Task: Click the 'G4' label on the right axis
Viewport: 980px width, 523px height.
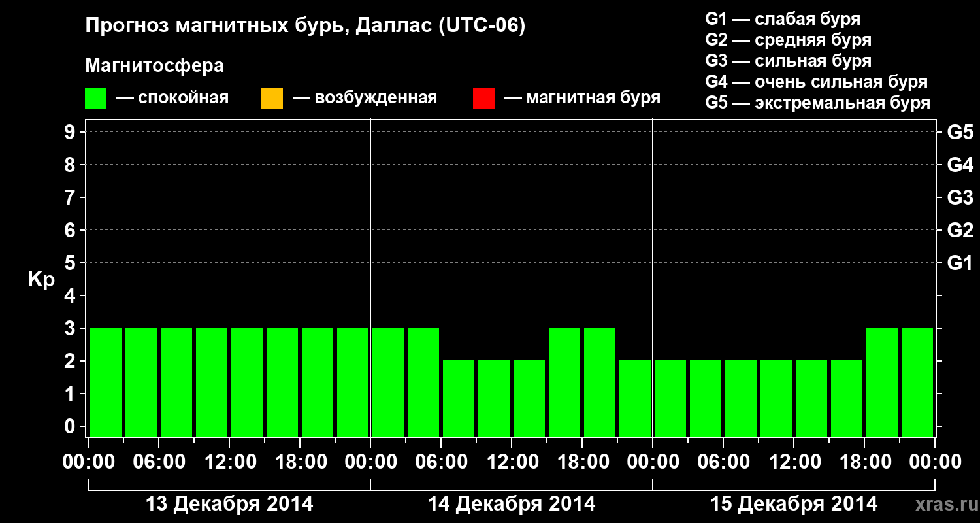Action: (960, 165)
